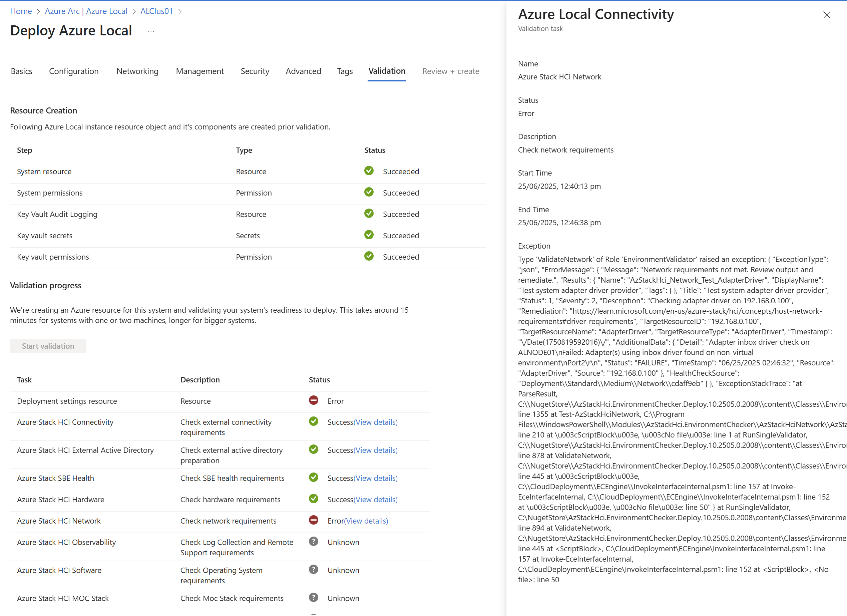This screenshot has width=847, height=616.
Task: Click the Azure Stack HCI Network name value
Action: (559, 76)
